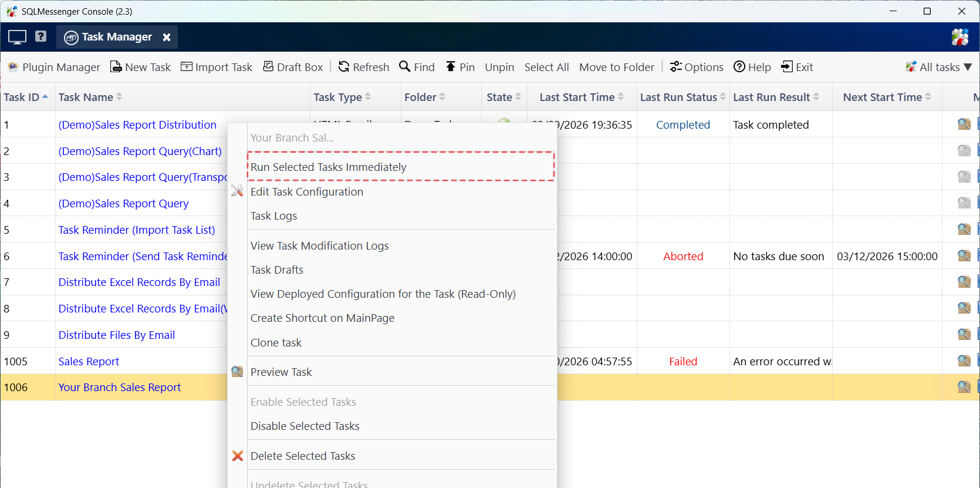This screenshot has height=488, width=980.
Task: Select Clone task from context menu
Action: [x=276, y=342]
